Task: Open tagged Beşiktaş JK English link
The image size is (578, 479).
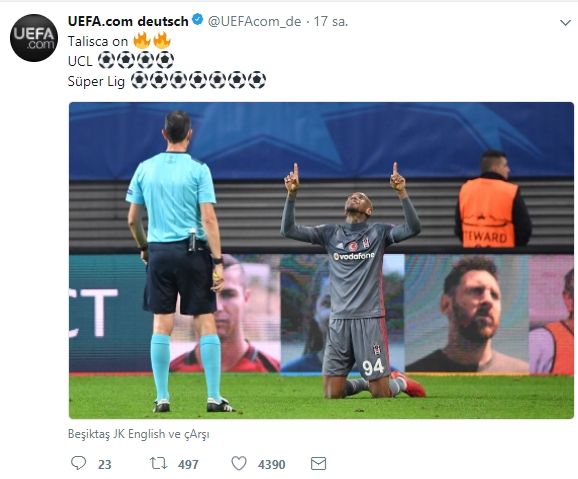Action: coord(116,434)
